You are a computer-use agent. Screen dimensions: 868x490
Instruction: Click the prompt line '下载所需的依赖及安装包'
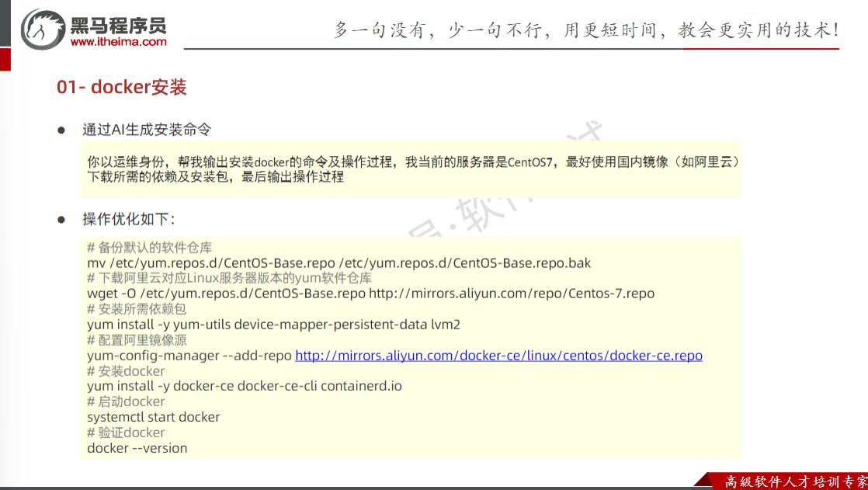[x=215, y=177]
